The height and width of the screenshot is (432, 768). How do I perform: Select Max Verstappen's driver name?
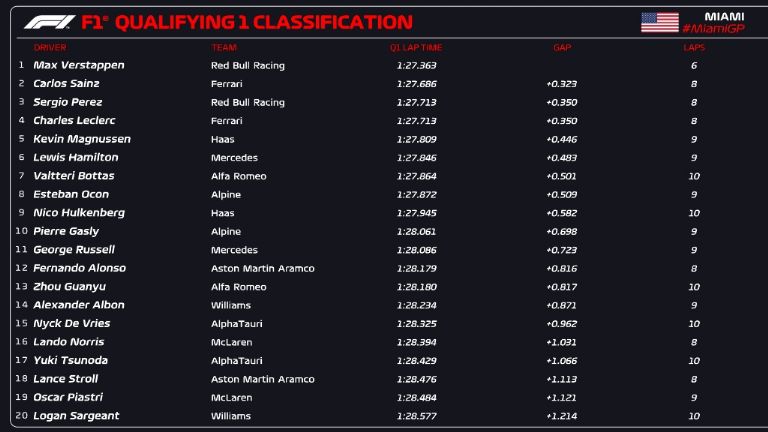79,65
